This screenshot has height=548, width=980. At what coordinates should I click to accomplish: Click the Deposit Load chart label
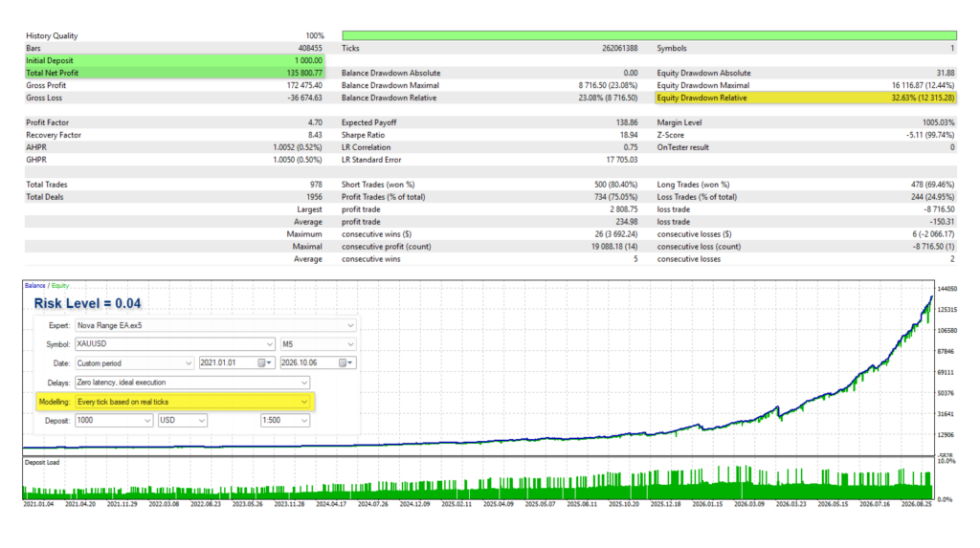42,462
